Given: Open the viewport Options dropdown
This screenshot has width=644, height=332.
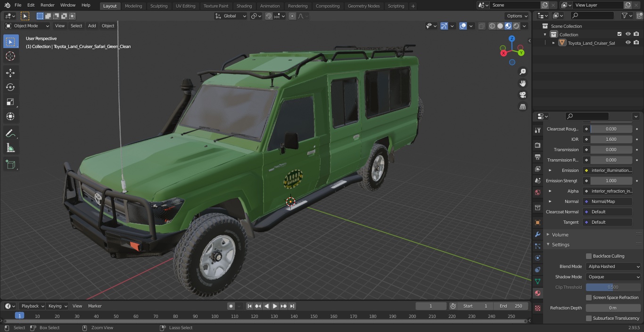Looking at the screenshot, I should pos(517,16).
